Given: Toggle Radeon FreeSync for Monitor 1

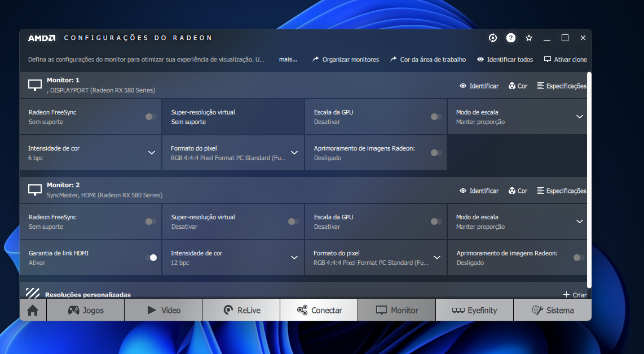Looking at the screenshot, I should tap(151, 117).
